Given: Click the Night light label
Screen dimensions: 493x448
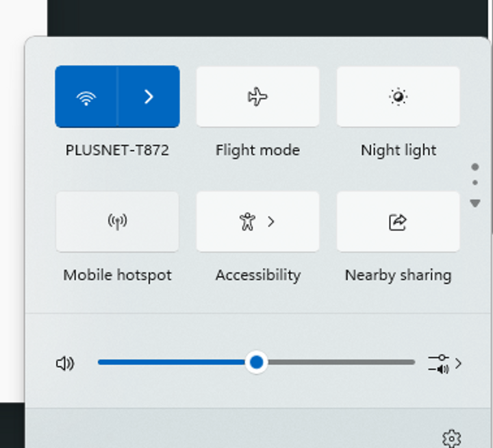Looking at the screenshot, I should point(399,150).
